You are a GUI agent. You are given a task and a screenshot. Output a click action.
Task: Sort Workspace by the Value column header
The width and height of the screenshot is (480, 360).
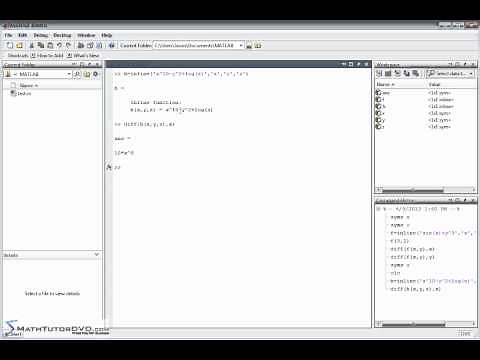click(x=434, y=85)
